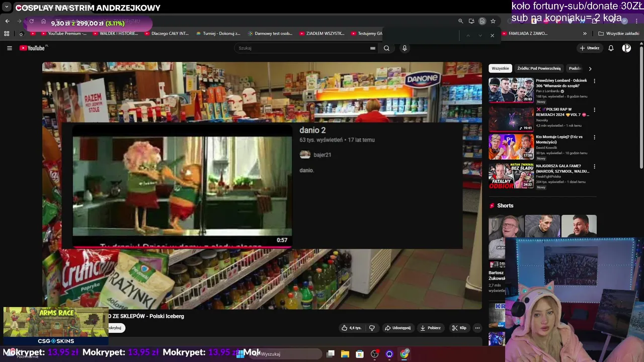Open options for POLSKI RAP W REMIXACH video
Viewport: 644px width, 362px height.
click(x=594, y=110)
